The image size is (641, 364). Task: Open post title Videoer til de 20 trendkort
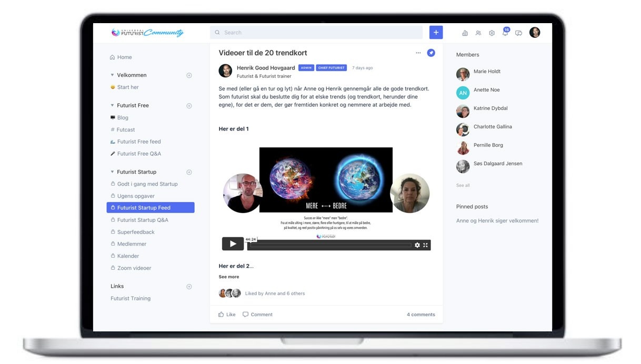(263, 53)
